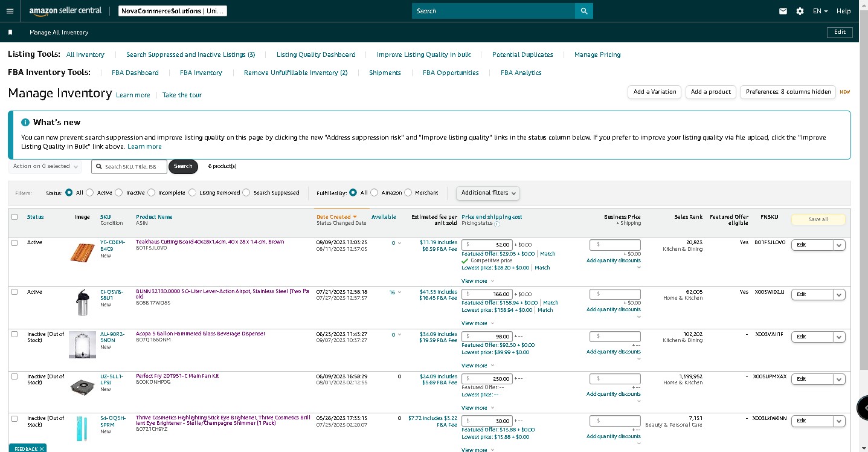
Task: Open the NovaCommerceSolutions account switcher
Action: [x=172, y=11]
